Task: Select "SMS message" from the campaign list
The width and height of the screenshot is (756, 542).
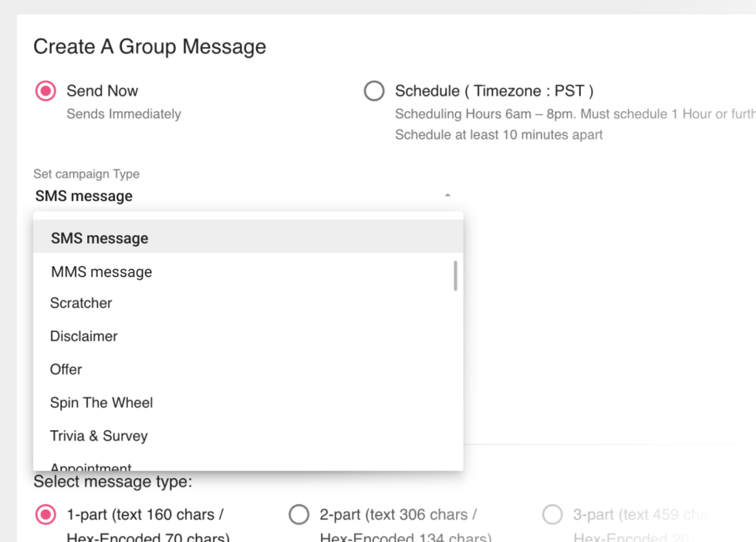Action: coord(99,238)
